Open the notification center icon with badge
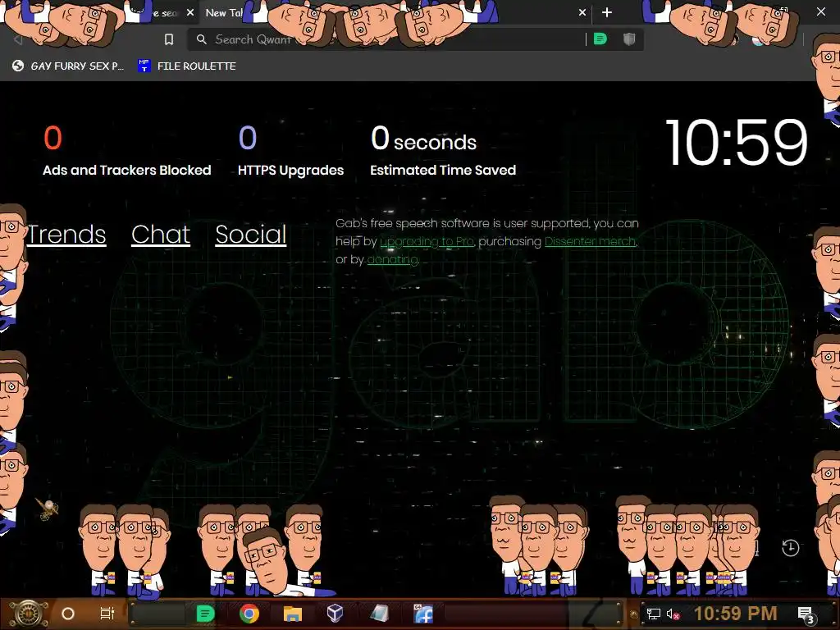Viewport: 840px width, 630px height. [x=806, y=614]
